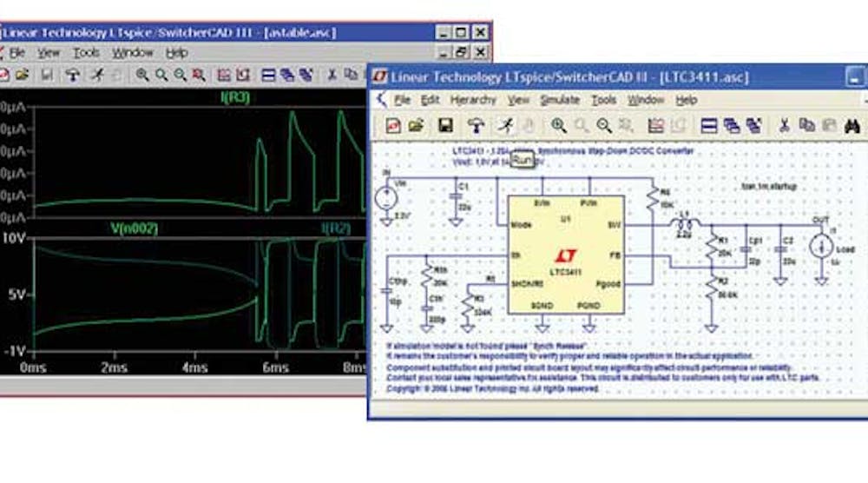Click red Zoom to Fit icon in astable window
The image size is (868, 483).
tap(199, 75)
